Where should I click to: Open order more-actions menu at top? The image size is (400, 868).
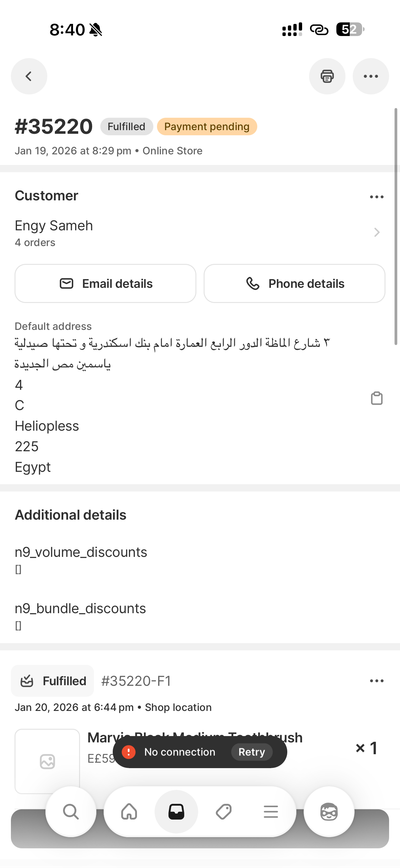(371, 76)
